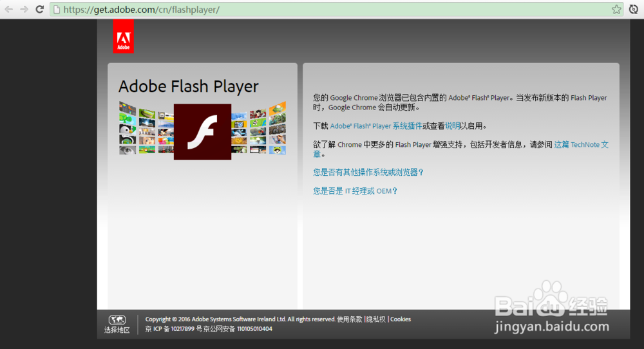The image size is (644, 349).
Task: Click the dark red Flash Player logo image
Action: (202, 131)
